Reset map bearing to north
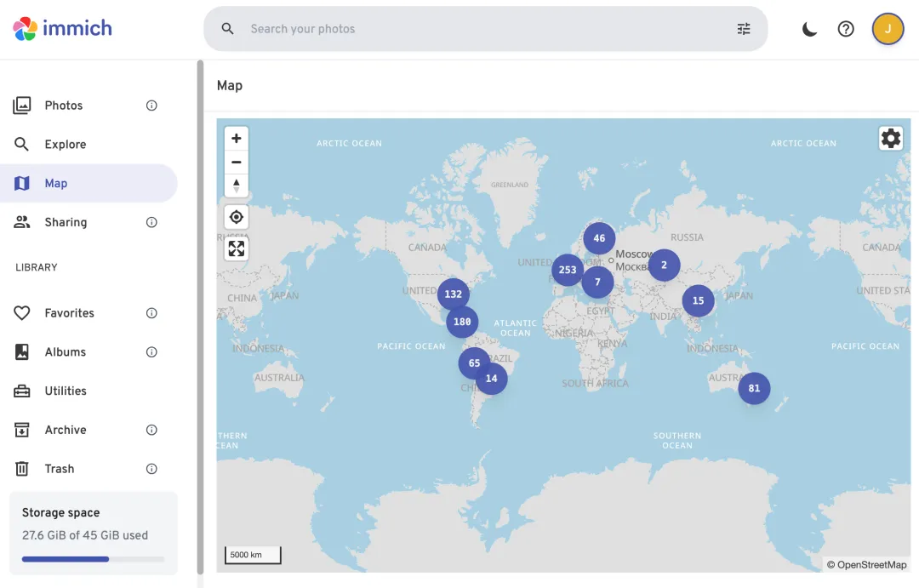 coord(237,186)
